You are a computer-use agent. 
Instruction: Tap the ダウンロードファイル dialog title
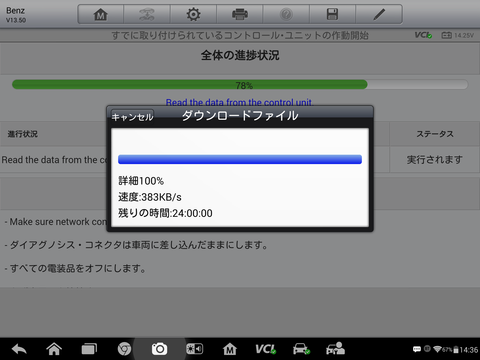click(x=240, y=116)
